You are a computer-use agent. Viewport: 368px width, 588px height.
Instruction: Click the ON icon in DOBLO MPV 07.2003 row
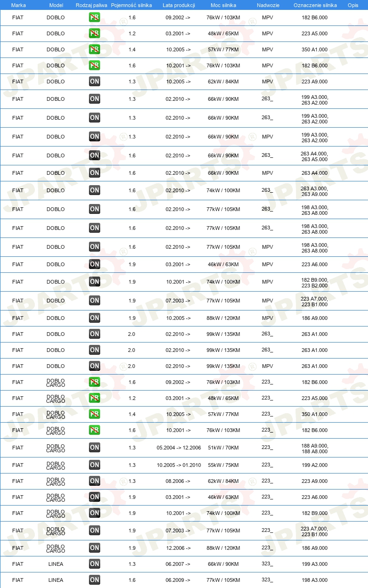pyautogui.click(x=95, y=301)
